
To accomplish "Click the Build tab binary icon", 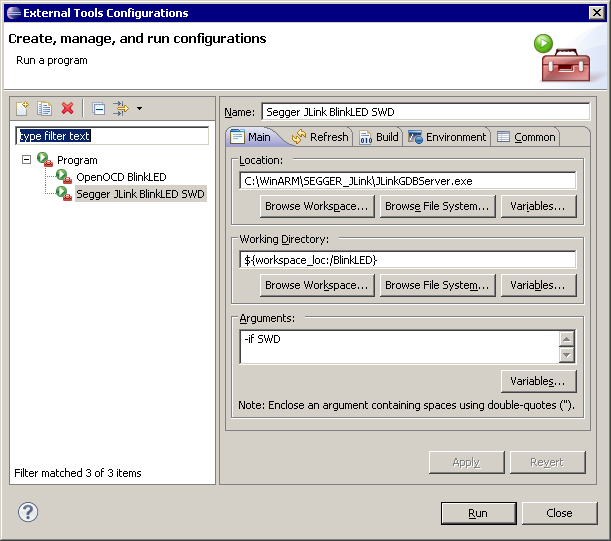I will (x=366, y=137).
